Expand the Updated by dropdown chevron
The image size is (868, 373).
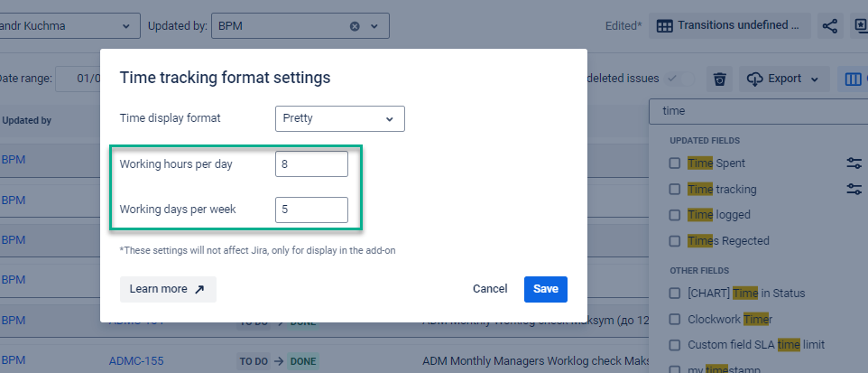374,26
